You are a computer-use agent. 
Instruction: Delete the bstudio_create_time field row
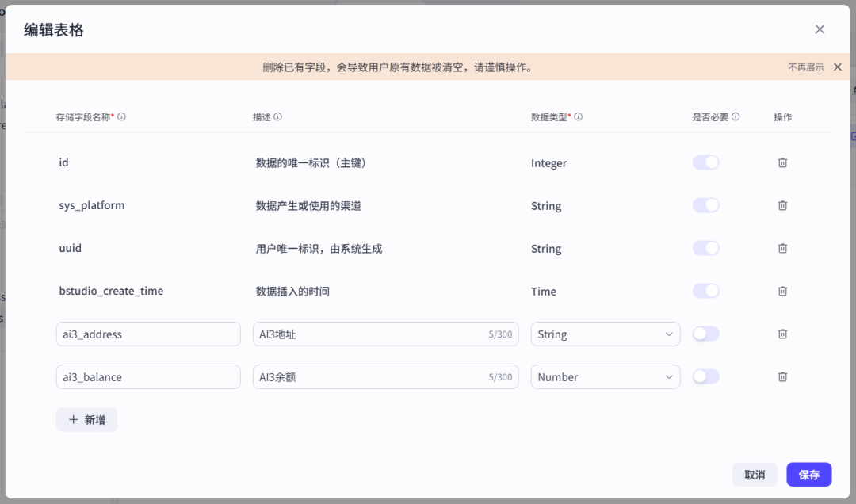click(782, 291)
